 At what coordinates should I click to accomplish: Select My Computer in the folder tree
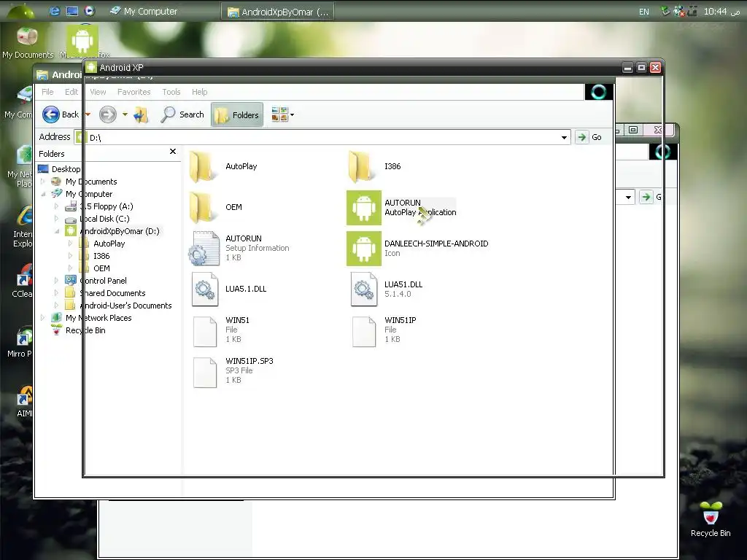pyautogui.click(x=89, y=194)
